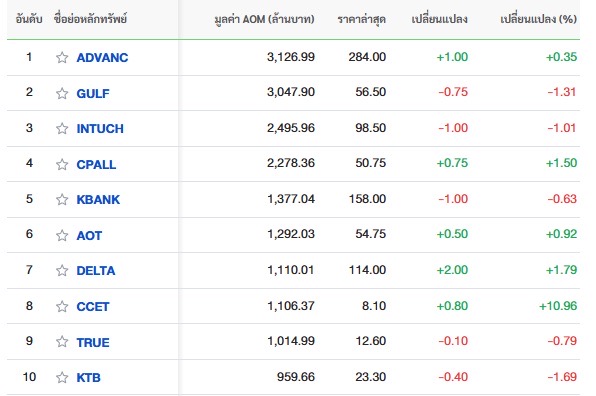Viewport: 596px width, 396px height.
Task: Star the TRUE stock entry
Action: point(62,342)
